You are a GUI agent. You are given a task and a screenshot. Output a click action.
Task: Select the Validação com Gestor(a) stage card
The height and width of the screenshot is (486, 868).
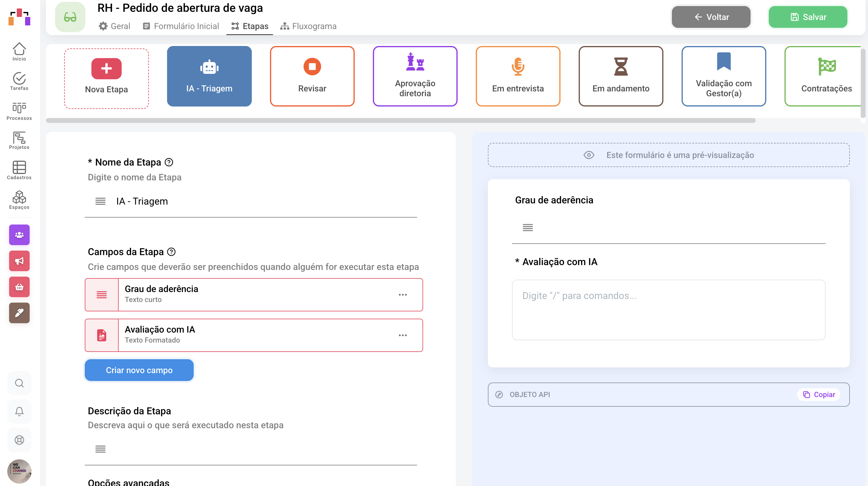point(724,76)
